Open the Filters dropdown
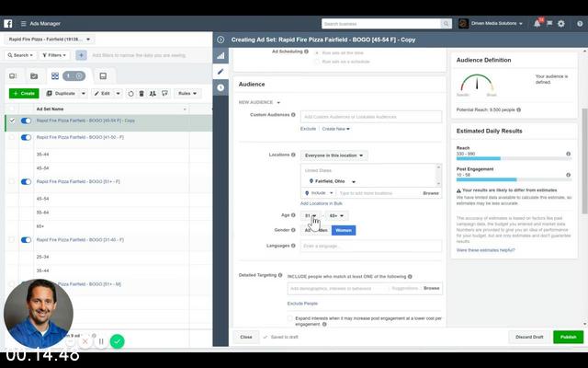This screenshot has height=368, width=588. [x=55, y=55]
